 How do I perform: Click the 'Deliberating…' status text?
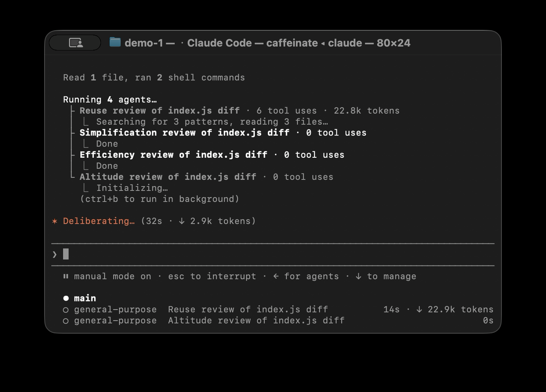tap(99, 221)
